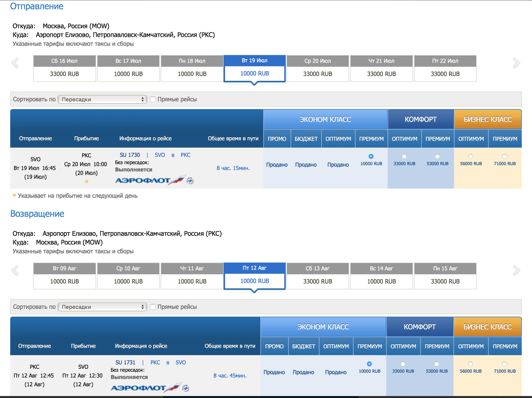Choose 71000 RUB Бизнес Премиум fare for SU 1731
Screen dimensions: 532x398
click(504, 364)
